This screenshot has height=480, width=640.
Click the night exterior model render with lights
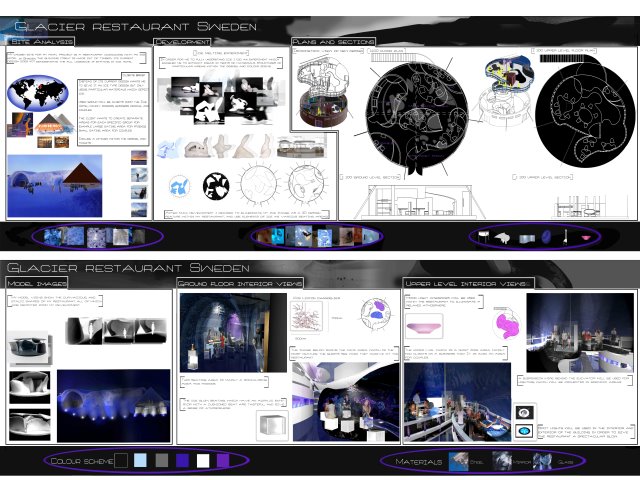(x=113, y=406)
